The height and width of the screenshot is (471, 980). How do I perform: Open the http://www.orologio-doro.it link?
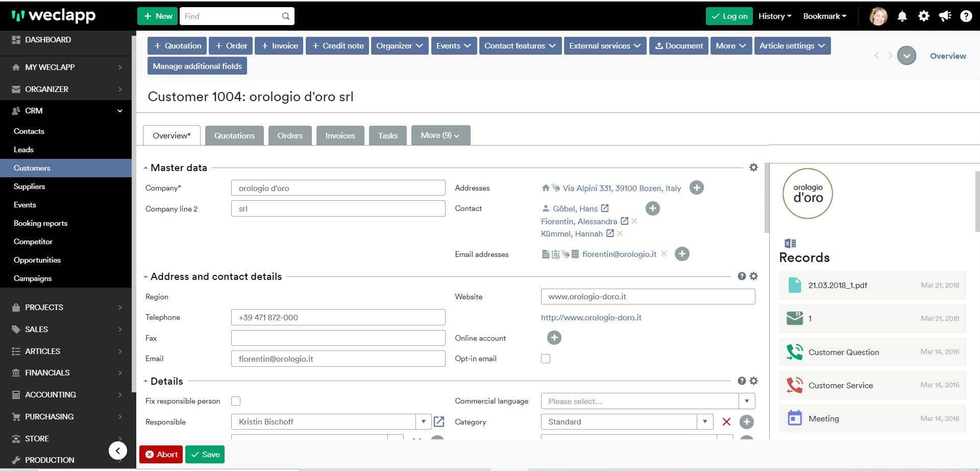pyautogui.click(x=591, y=317)
